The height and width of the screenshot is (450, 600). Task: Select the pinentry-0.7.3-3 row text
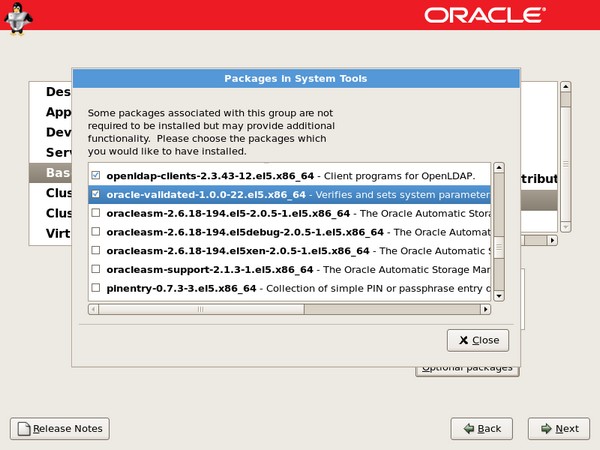click(298, 289)
